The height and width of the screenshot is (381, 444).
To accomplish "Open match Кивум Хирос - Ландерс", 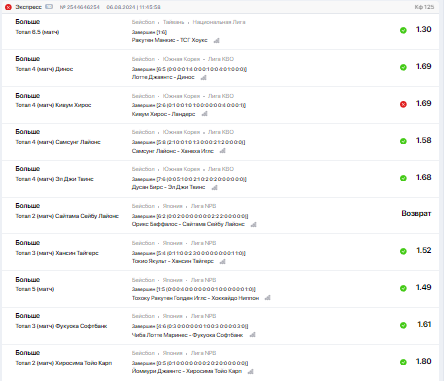I will [x=163, y=114].
